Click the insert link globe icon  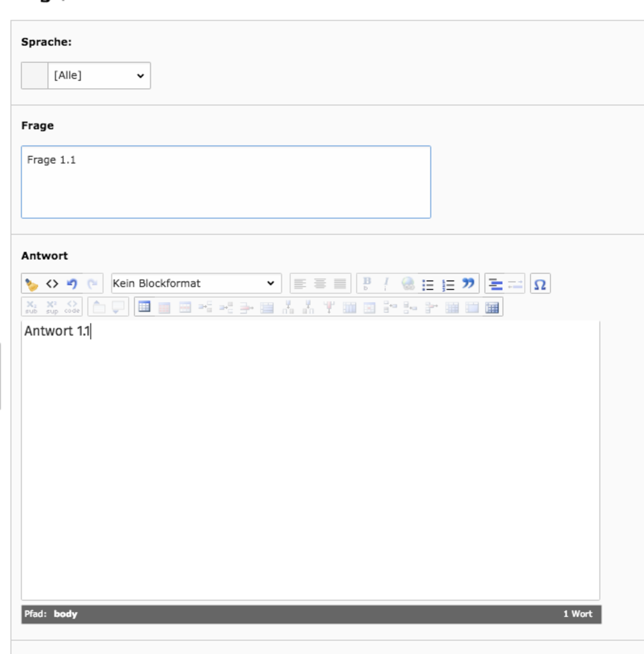coord(408,284)
